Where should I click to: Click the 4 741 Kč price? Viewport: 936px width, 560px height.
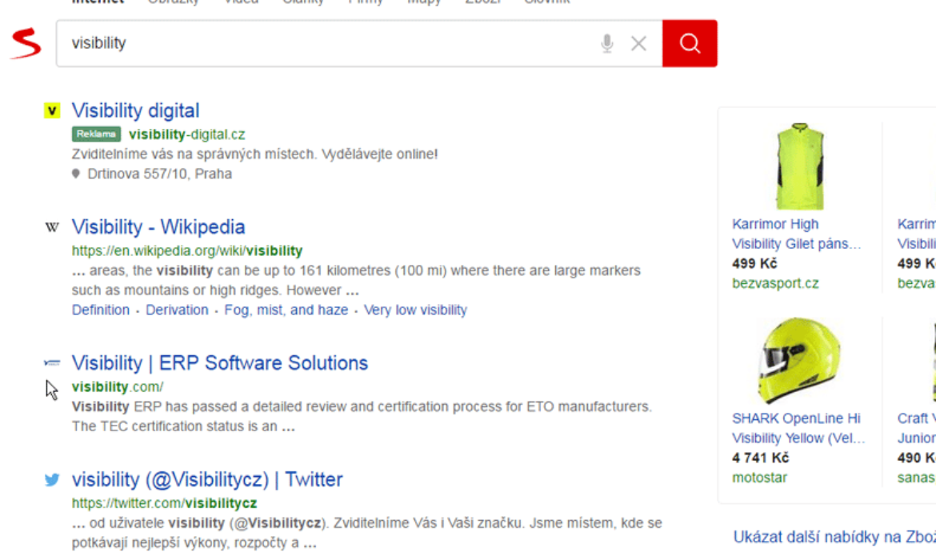pyautogui.click(x=760, y=458)
